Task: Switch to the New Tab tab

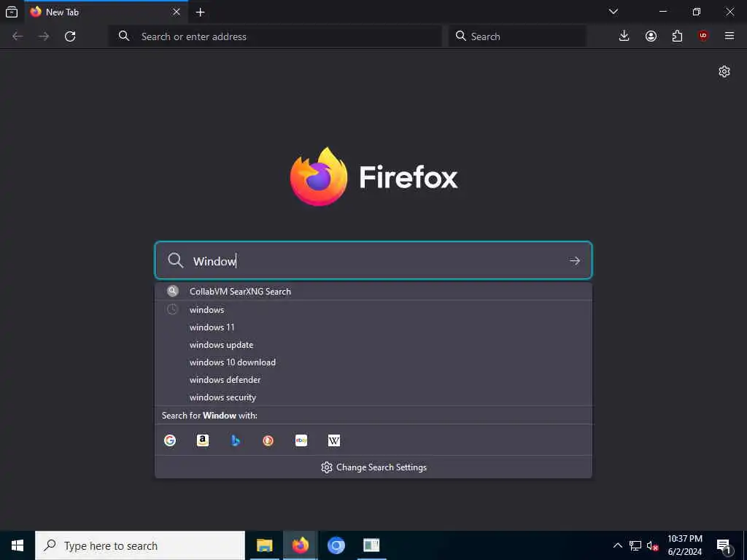Action: pyautogui.click(x=106, y=12)
